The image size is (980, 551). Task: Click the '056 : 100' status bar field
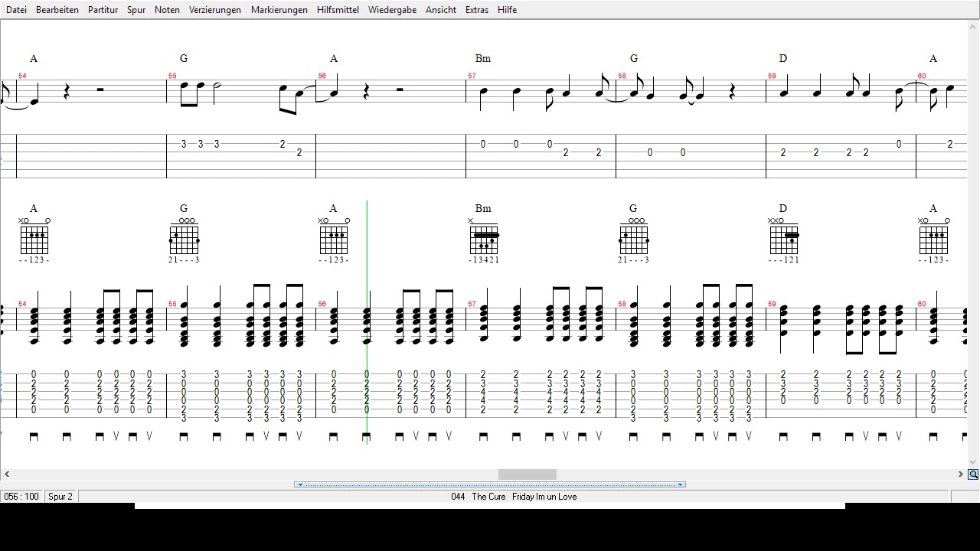[x=21, y=497]
